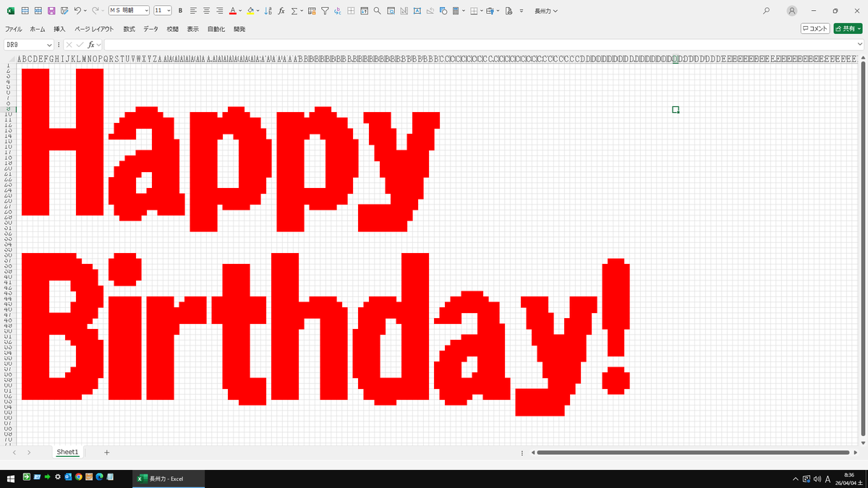Click the Filter funnel icon
The image size is (868, 488).
(325, 11)
